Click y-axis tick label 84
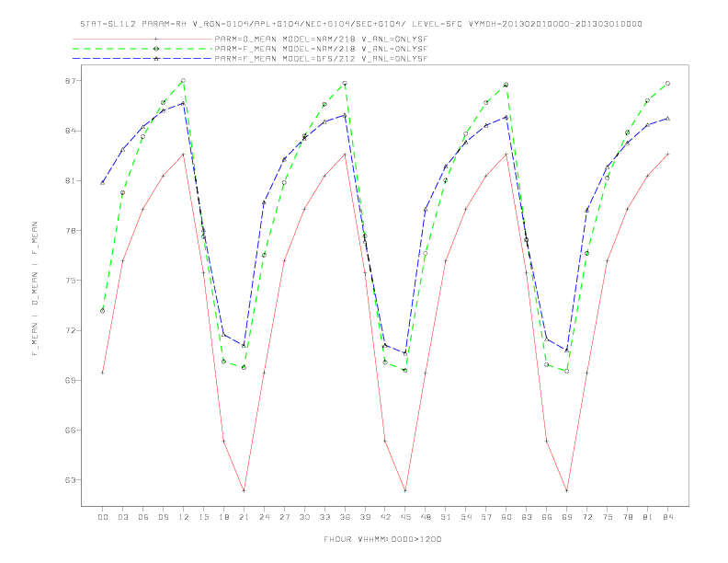The image size is (728, 563). tap(70, 131)
